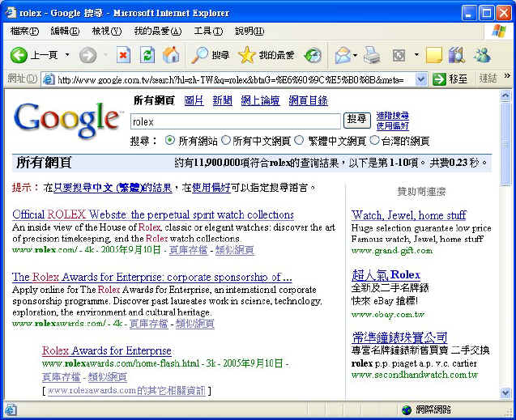Open the 我的最愛 menu
Image resolution: width=516 pixels, height=420 pixels.
tap(158, 32)
